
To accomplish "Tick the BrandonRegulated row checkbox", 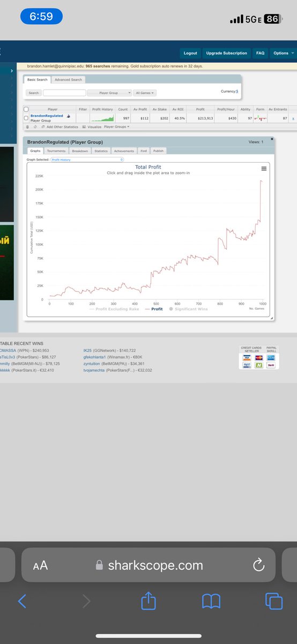I will pos(26,118).
